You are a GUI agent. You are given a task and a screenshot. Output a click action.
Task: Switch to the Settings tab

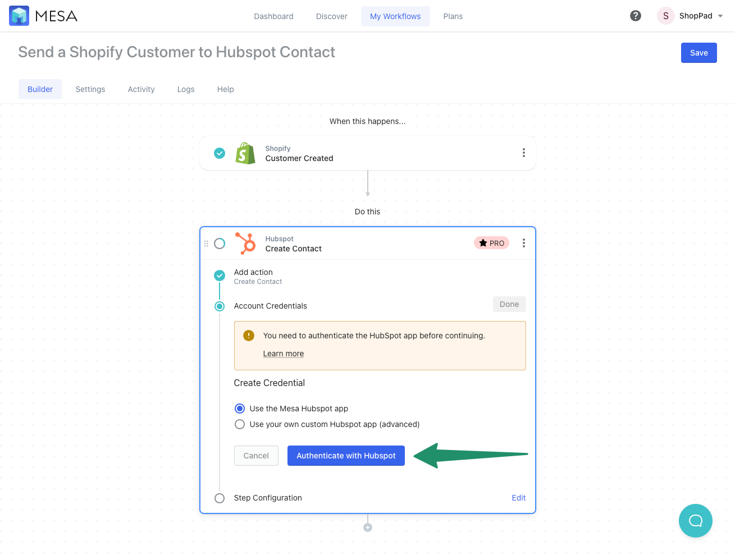90,89
